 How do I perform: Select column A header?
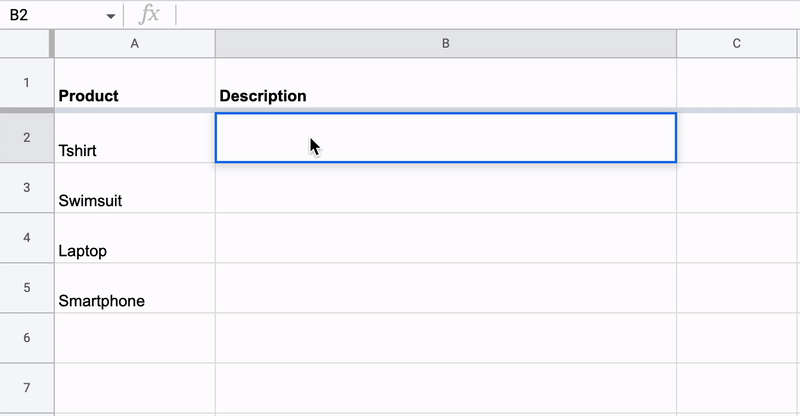coord(135,44)
